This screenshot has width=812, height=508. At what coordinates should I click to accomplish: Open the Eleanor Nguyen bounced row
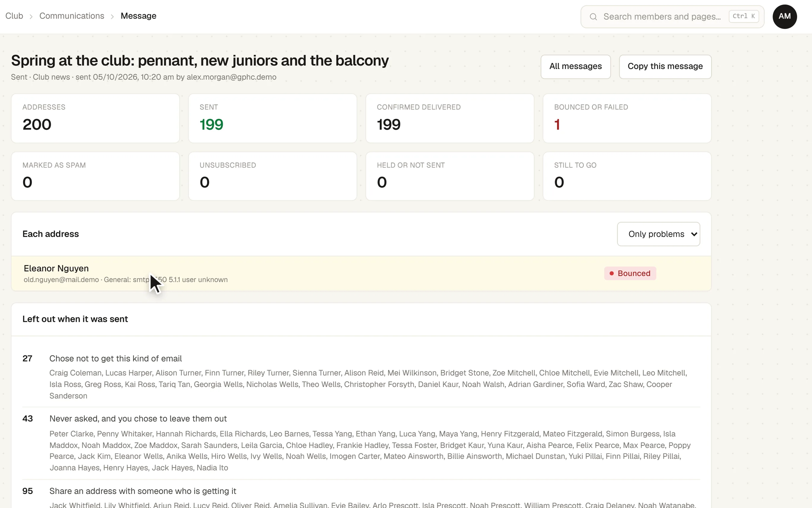tap(361, 273)
